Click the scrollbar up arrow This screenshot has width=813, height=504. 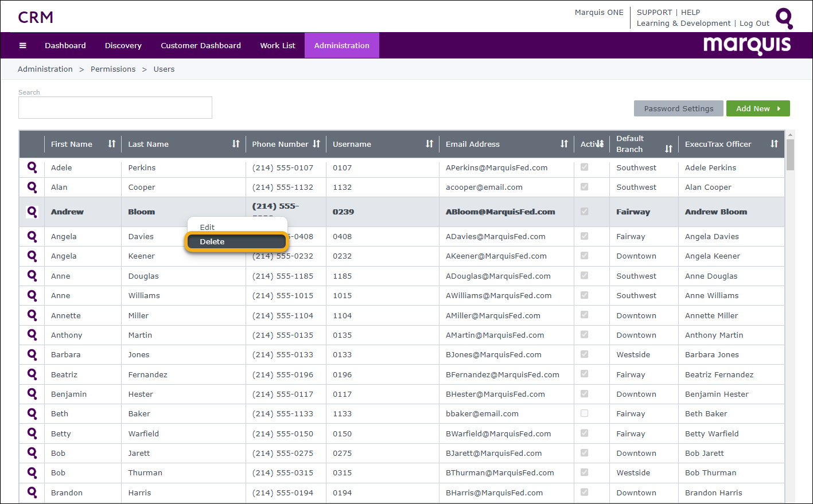point(790,135)
